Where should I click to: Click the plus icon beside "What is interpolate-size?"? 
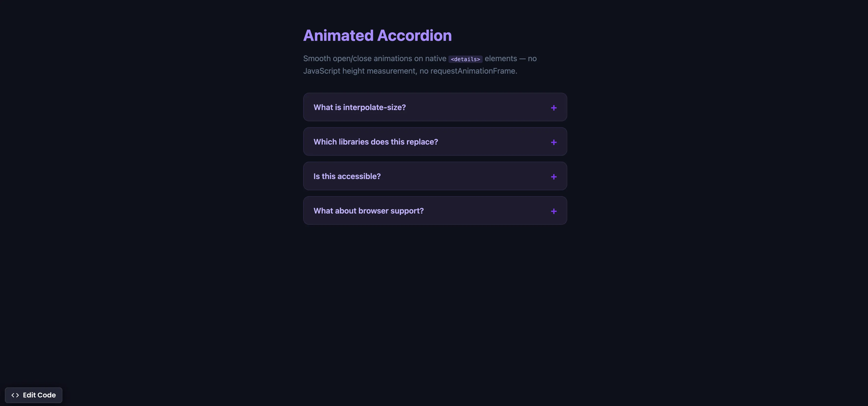tap(554, 108)
